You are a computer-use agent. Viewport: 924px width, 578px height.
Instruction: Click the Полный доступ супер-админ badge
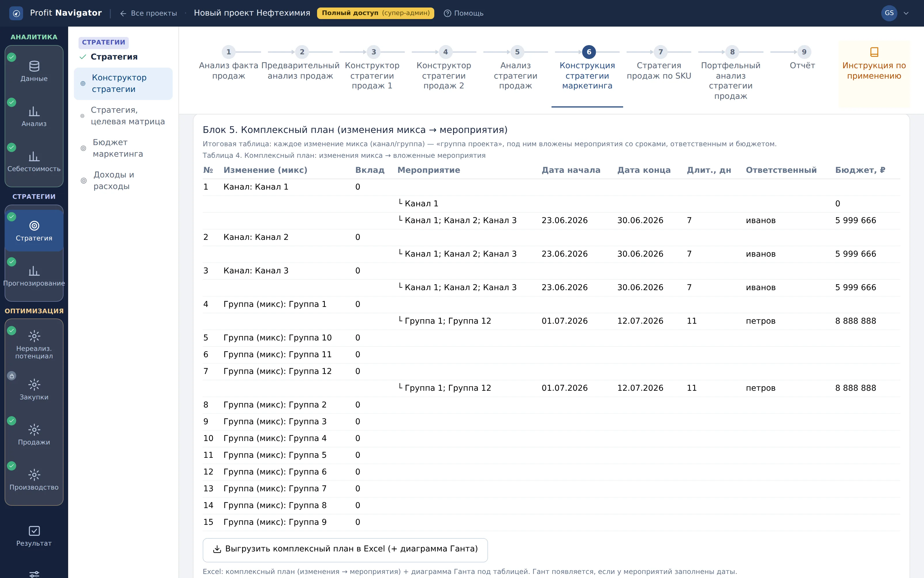click(x=375, y=13)
